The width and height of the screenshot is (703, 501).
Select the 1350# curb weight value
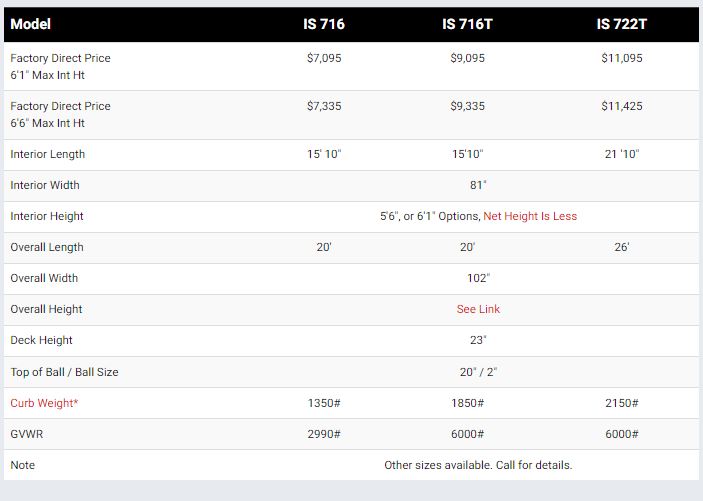tap(324, 403)
